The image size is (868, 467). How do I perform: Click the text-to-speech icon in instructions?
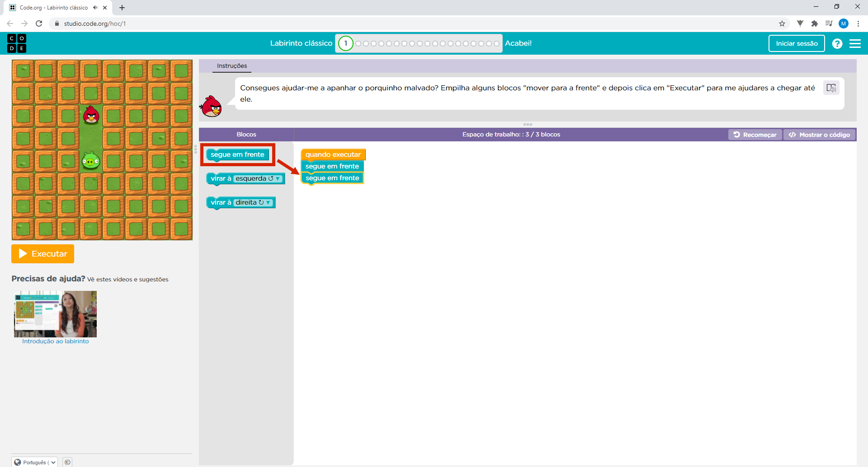[x=831, y=88]
